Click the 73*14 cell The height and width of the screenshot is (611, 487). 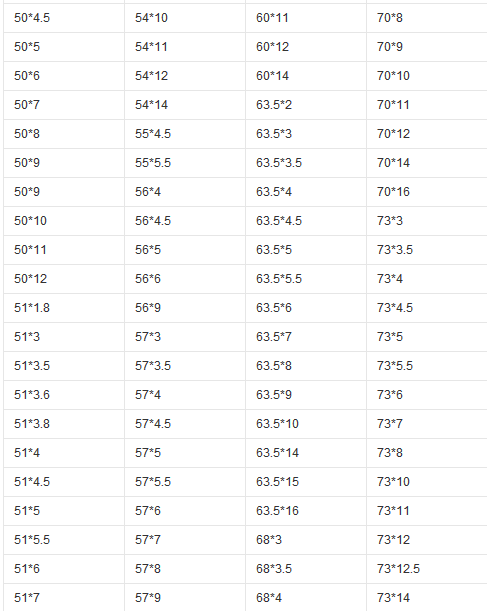[427, 597]
